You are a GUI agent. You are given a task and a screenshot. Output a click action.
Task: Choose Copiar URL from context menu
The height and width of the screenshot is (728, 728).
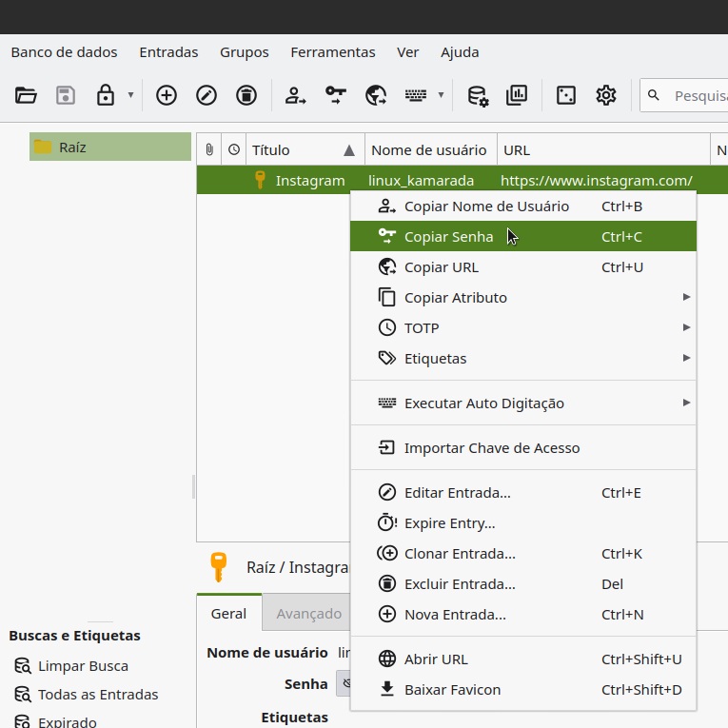(x=523, y=267)
